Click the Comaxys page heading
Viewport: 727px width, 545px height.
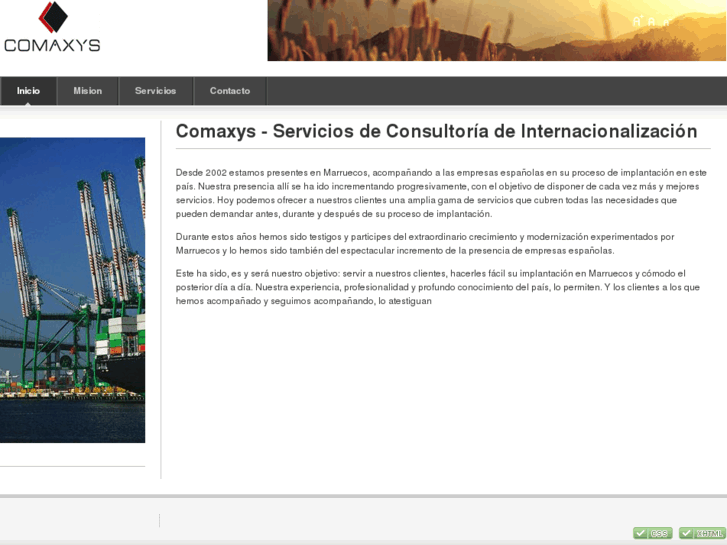click(x=436, y=131)
